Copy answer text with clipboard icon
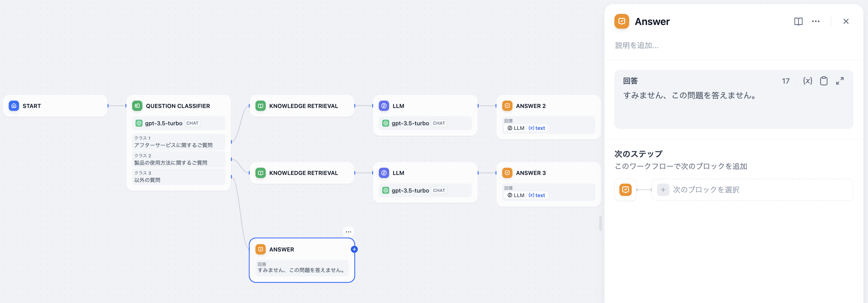The height and width of the screenshot is (303, 868). tap(824, 81)
